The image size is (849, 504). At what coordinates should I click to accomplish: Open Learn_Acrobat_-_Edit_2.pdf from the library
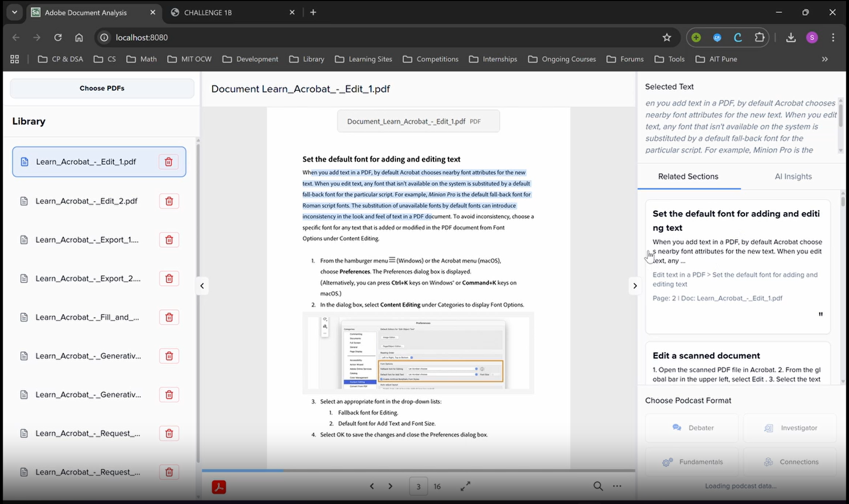(x=86, y=201)
